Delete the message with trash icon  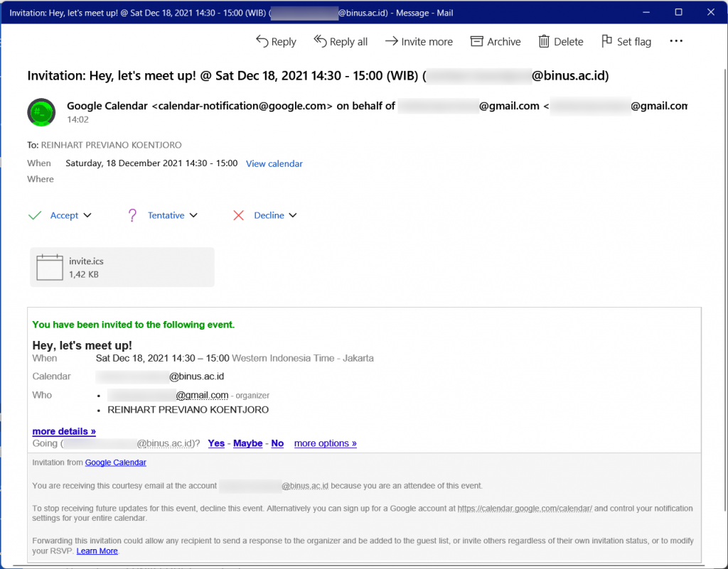545,41
